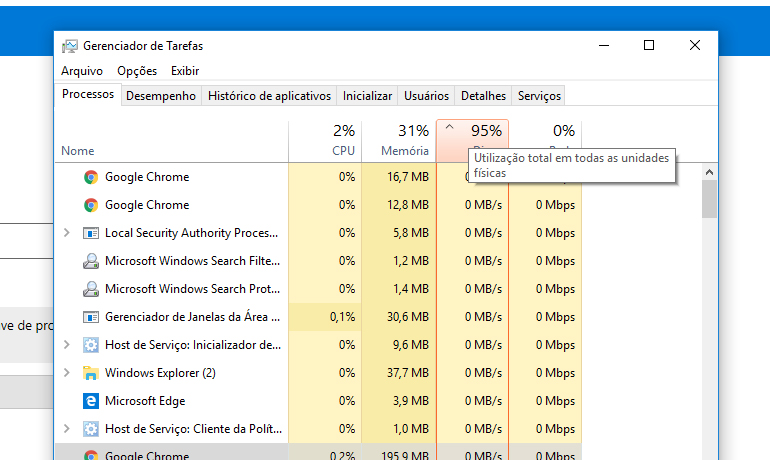Click the Gerenciador de Janelas process icon

[91, 317]
